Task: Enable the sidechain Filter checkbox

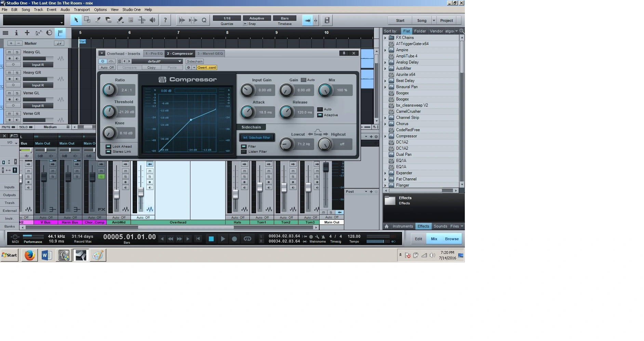Action: tap(244, 147)
